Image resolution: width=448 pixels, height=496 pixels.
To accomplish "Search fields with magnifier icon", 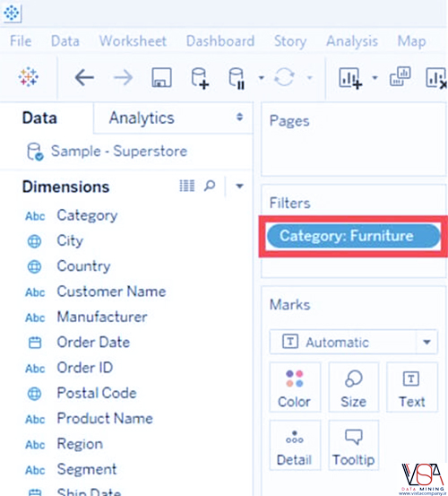I will pyautogui.click(x=210, y=186).
